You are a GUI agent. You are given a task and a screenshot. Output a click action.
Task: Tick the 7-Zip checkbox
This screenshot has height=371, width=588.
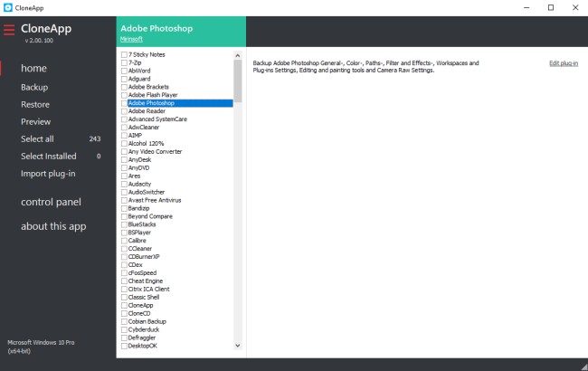click(124, 63)
